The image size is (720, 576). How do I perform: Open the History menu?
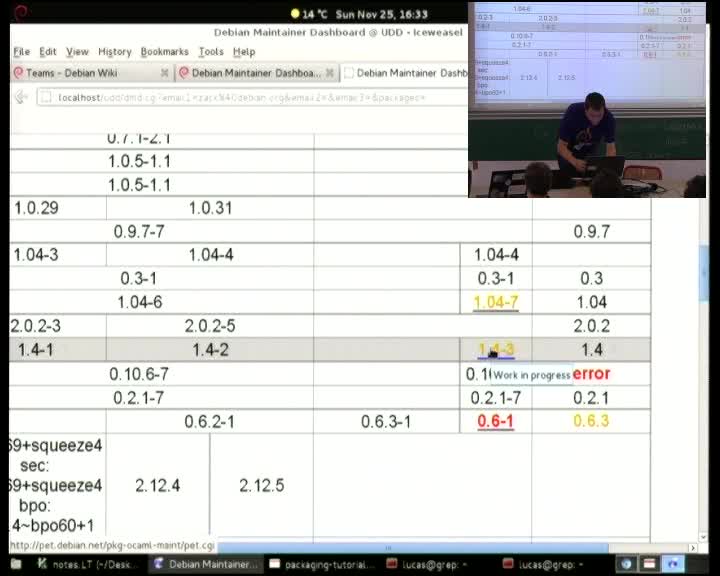(x=114, y=51)
